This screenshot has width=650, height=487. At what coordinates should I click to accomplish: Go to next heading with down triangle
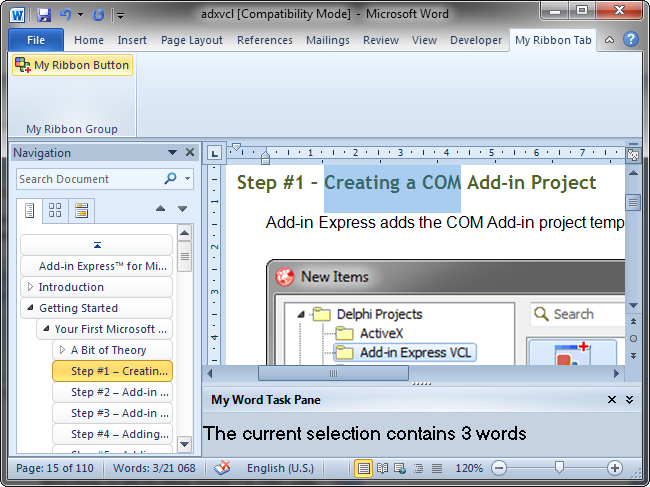pos(182,208)
